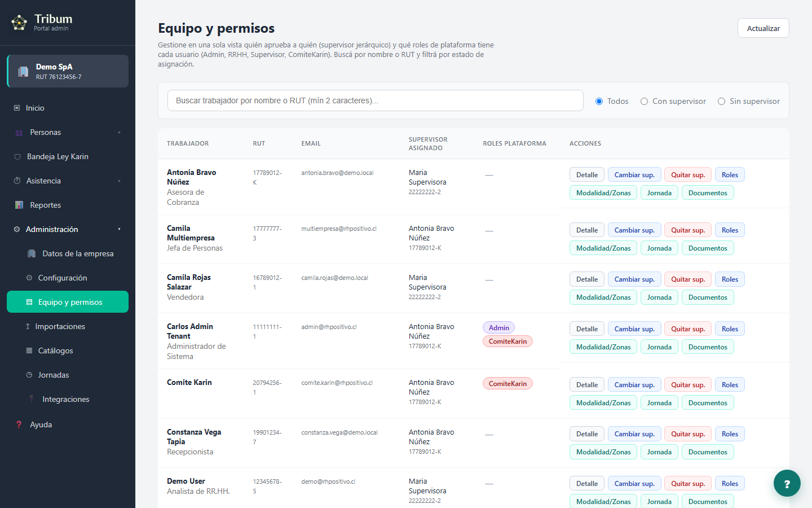Click the Jornadas clock icon
Image resolution: width=812 pixels, height=508 pixels.
coord(29,375)
